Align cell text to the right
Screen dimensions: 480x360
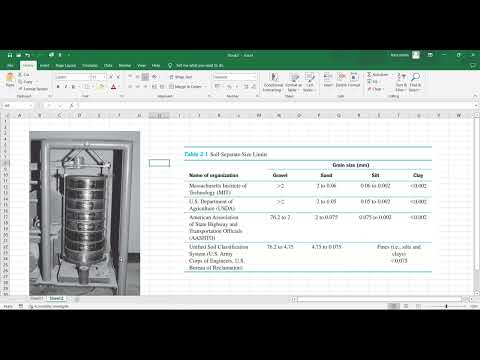click(145, 87)
